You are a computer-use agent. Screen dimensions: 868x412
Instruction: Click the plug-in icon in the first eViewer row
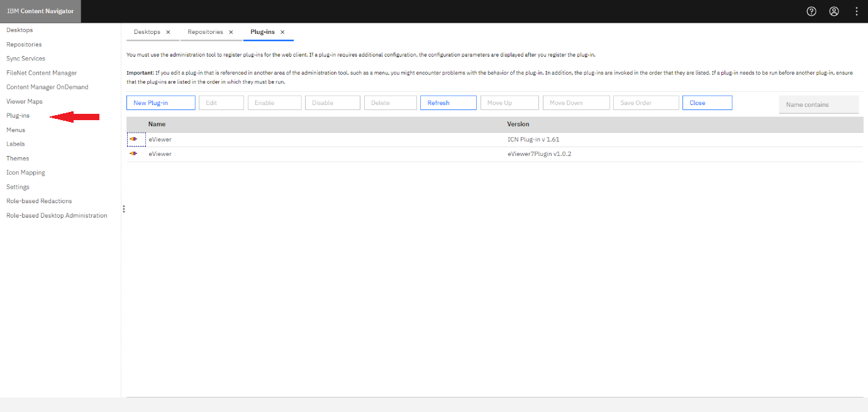click(133, 139)
